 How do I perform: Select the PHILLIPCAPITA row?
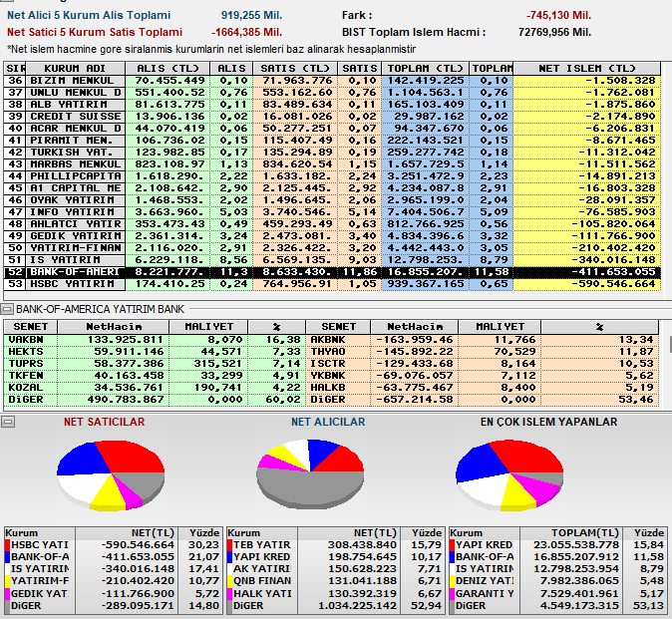pos(332,176)
